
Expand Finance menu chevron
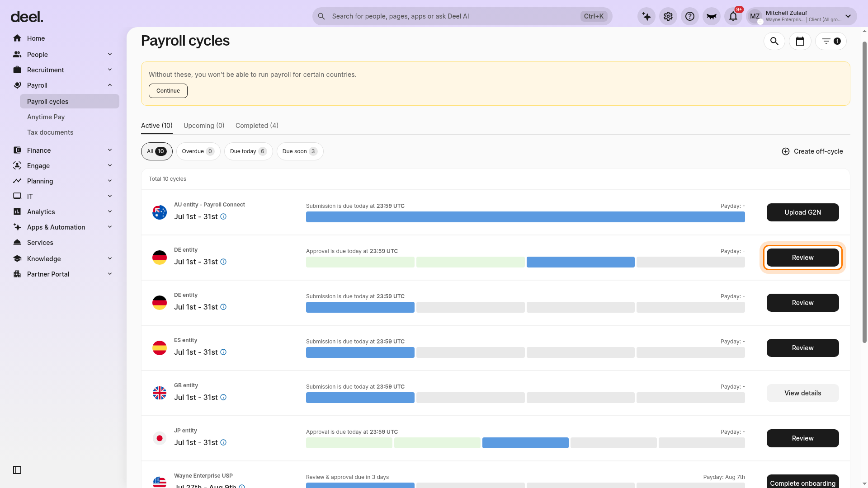coord(110,150)
